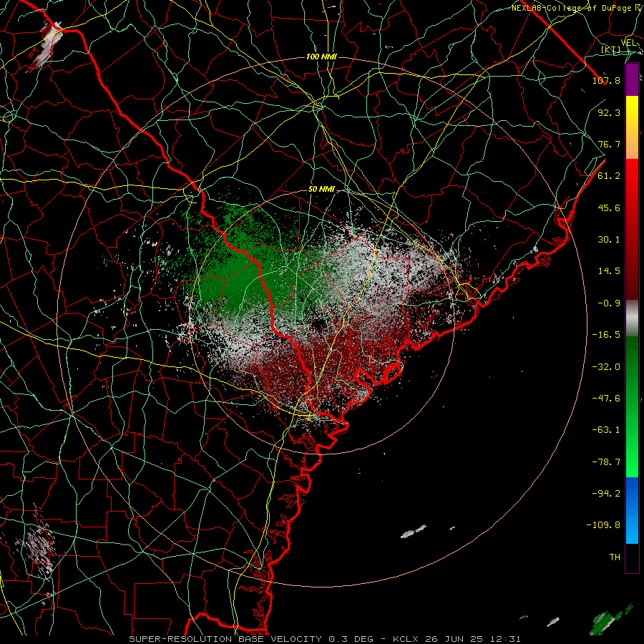
Task: Click the -47.6 value on velocity scale
Action: coord(606,399)
